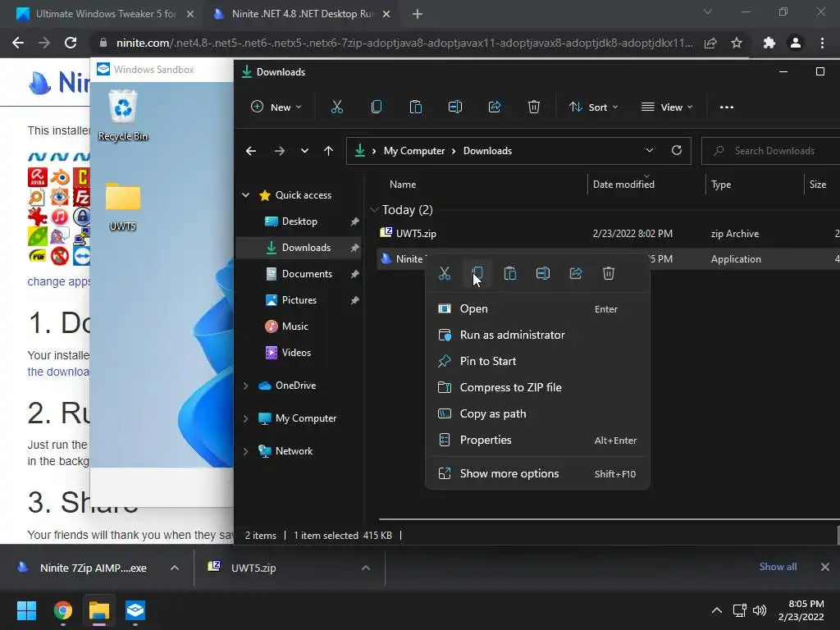Click Copy icon in the context menu
Viewport: 840px width, 630px height.
click(477, 273)
